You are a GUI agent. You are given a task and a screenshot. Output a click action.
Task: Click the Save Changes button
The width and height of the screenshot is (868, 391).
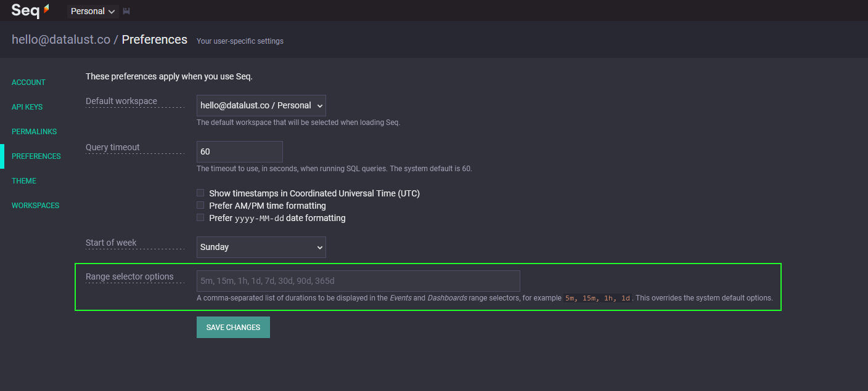233,327
